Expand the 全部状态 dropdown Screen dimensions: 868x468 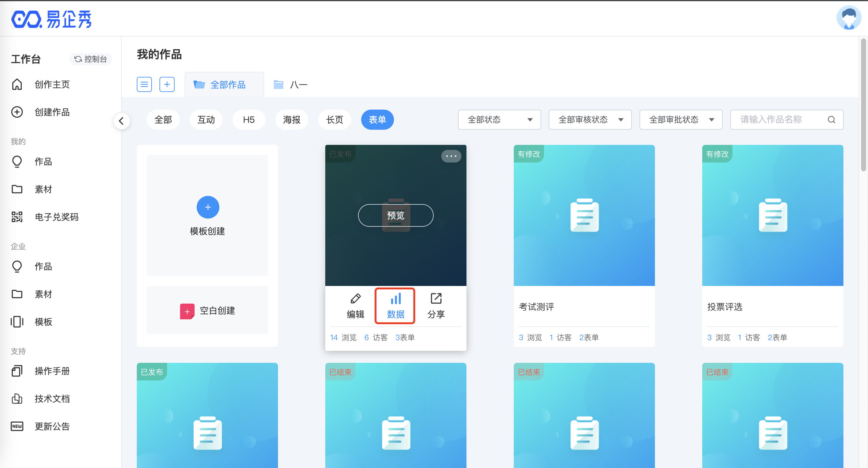coord(499,120)
